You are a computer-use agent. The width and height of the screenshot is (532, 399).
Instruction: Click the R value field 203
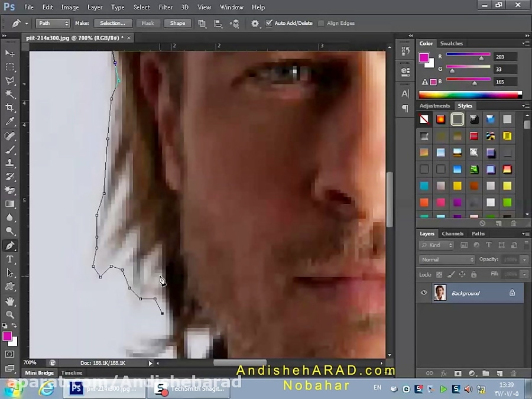(505, 57)
